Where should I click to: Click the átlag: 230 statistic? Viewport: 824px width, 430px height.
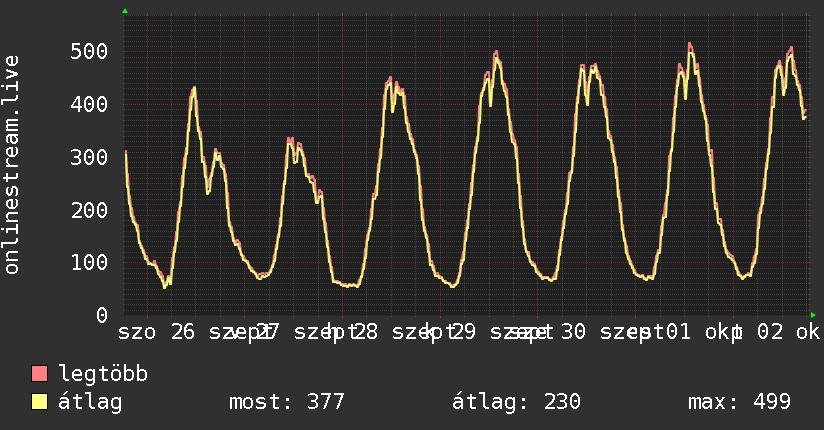[516, 402]
